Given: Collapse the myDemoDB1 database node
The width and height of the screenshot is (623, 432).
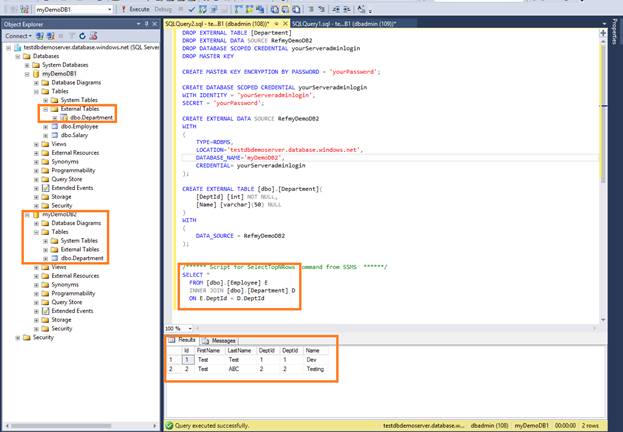Looking at the screenshot, I should pyautogui.click(x=27, y=73).
